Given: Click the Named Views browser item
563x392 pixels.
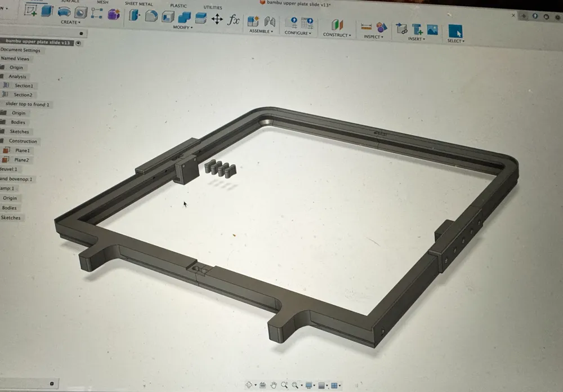Looking at the screenshot, I should (15, 59).
